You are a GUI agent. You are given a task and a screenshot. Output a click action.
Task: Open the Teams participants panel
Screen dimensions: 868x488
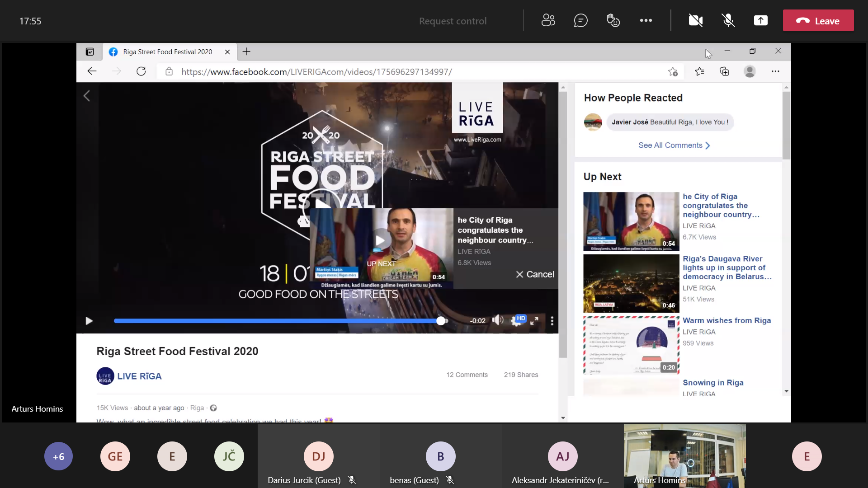[548, 20]
